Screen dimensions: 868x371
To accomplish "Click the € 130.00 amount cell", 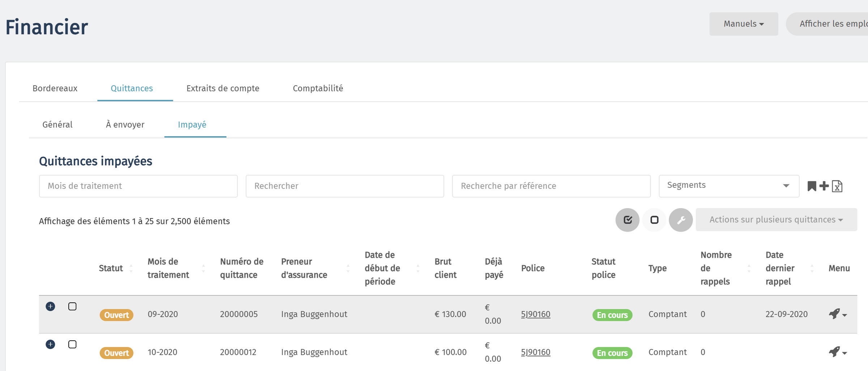I will coord(450,314).
